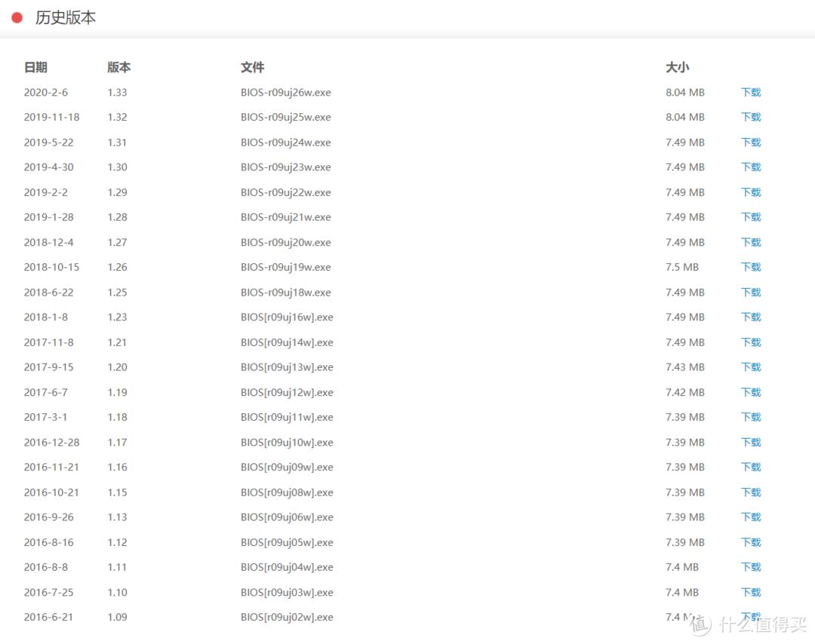This screenshot has height=644, width=815.
Task: Select the date 2016-6-21
Action: (x=48, y=618)
